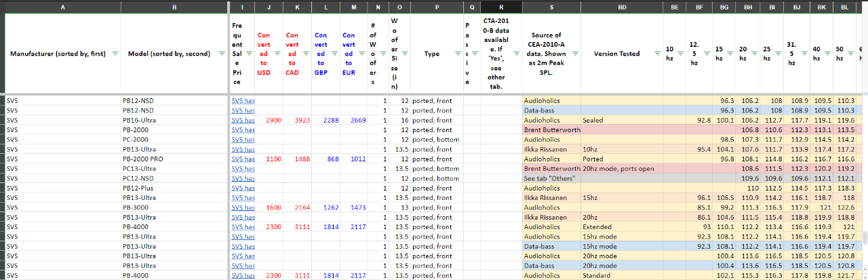
Task: Select the USD price cell 2900
Action: coord(270,120)
